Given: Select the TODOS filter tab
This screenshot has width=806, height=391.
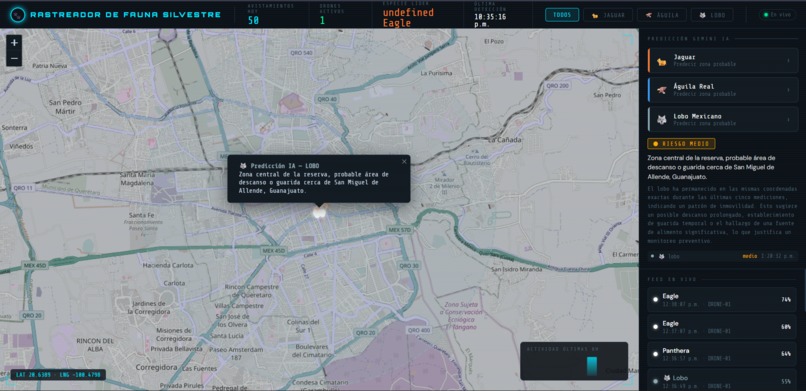Looking at the screenshot, I should point(562,15).
